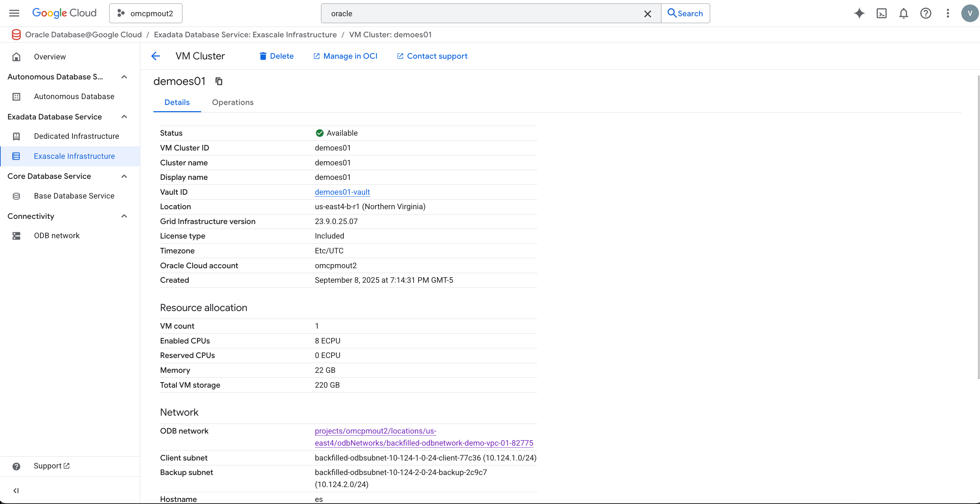Clear the oracle search query
The width and height of the screenshot is (980, 504).
pyautogui.click(x=648, y=13)
